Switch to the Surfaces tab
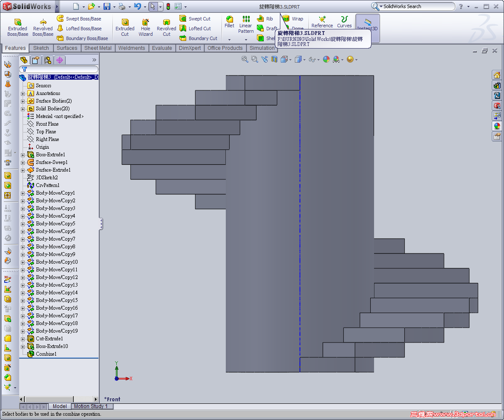The image size is (504, 420). [67, 48]
